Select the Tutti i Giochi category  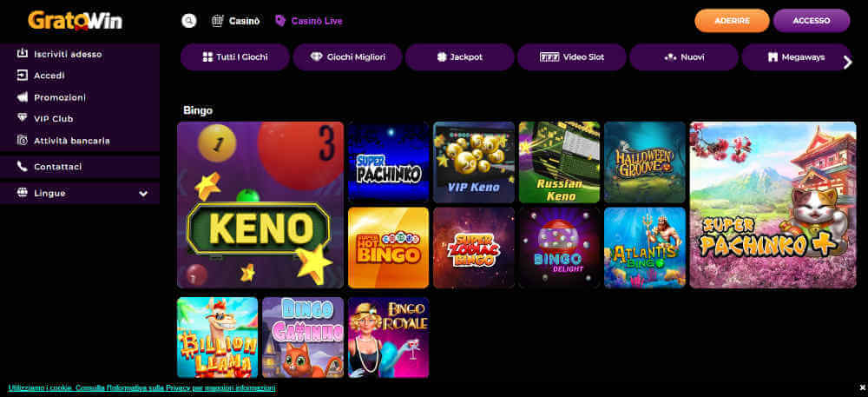(x=235, y=57)
